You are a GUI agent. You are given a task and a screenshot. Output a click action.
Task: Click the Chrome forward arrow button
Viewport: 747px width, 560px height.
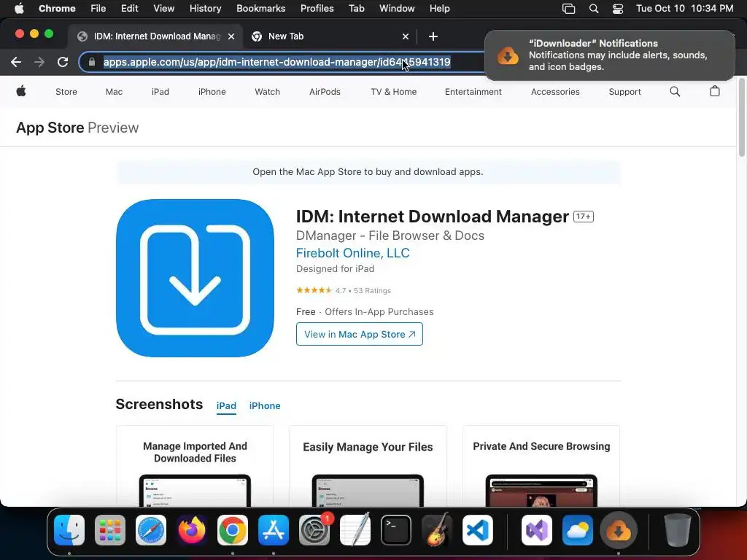coord(39,62)
